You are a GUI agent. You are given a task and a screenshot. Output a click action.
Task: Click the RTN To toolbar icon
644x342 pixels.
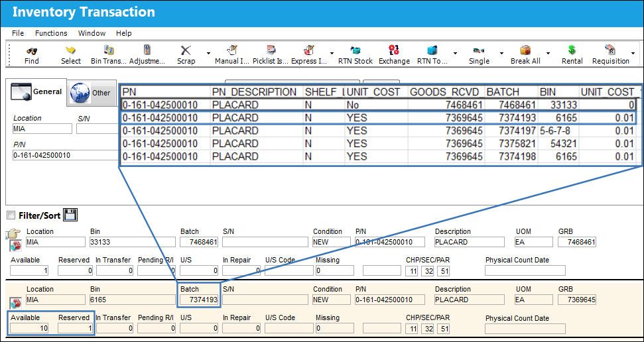pos(432,50)
